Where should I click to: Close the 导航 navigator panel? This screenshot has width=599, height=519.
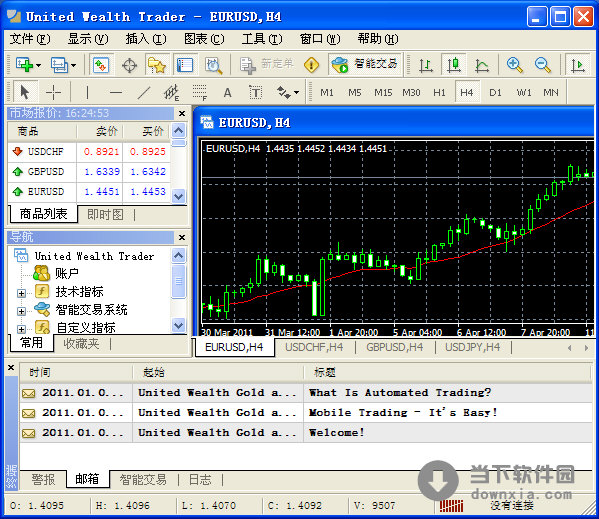tap(182, 238)
